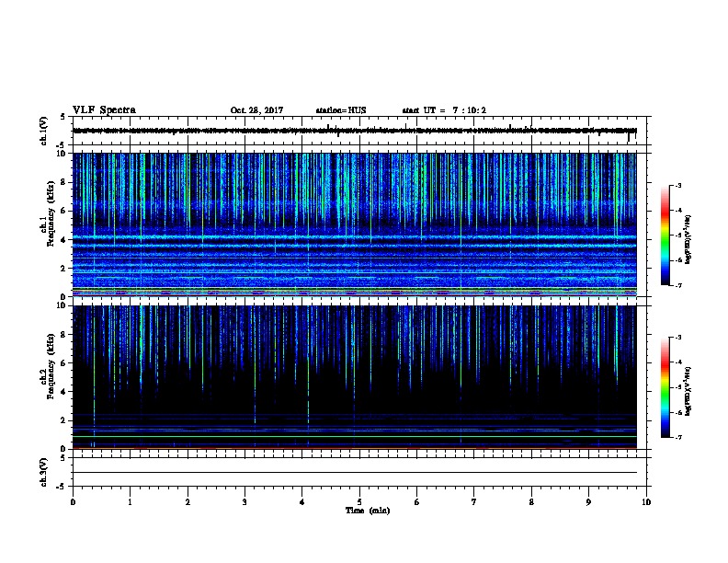Click the time axis tick label "9"
Screen dimensions: 728x563
pos(588,502)
